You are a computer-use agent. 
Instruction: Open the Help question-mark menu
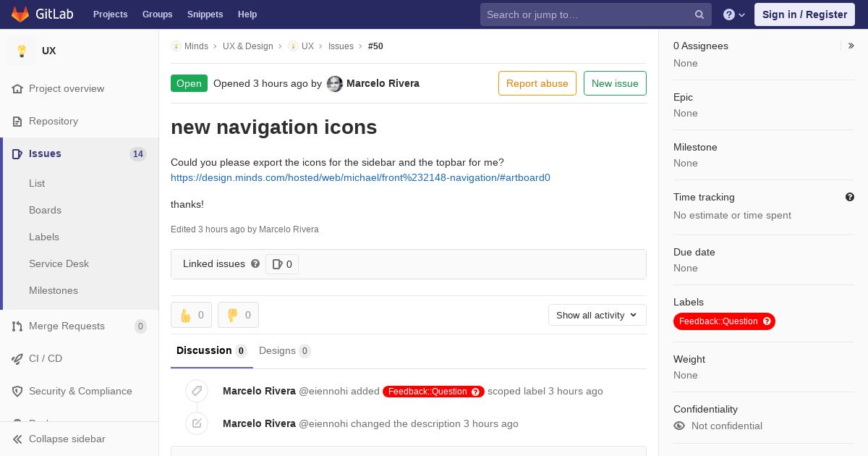(x=734, y=14)
